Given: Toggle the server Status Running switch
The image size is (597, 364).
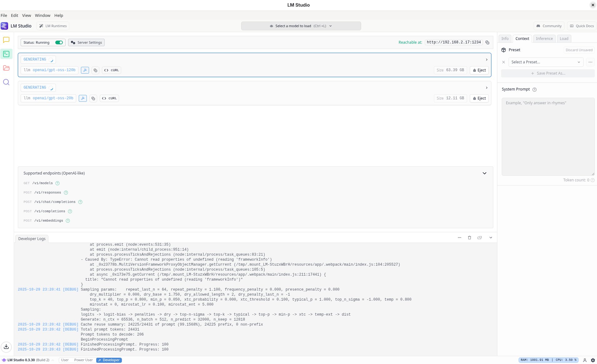Looking at the screenshot, I should point(59,42).
